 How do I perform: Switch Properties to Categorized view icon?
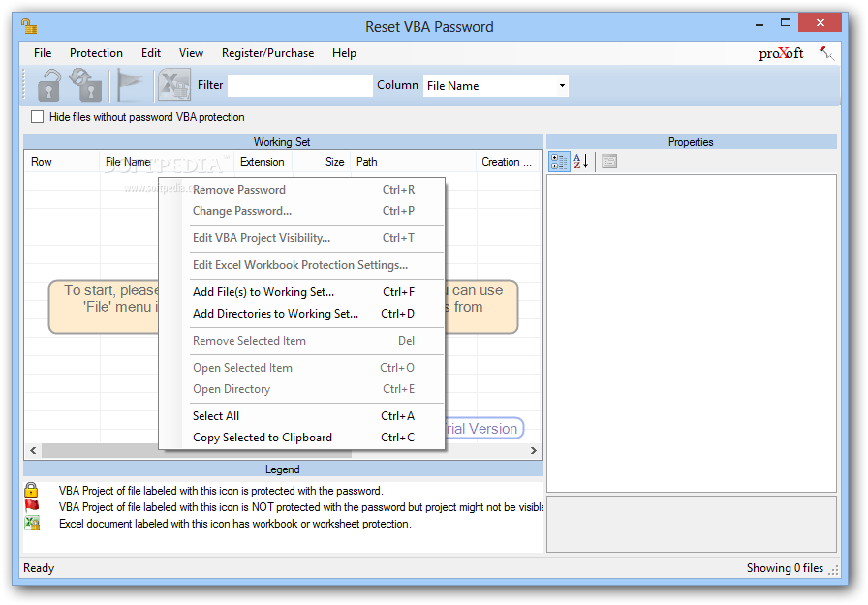point(559,162)
